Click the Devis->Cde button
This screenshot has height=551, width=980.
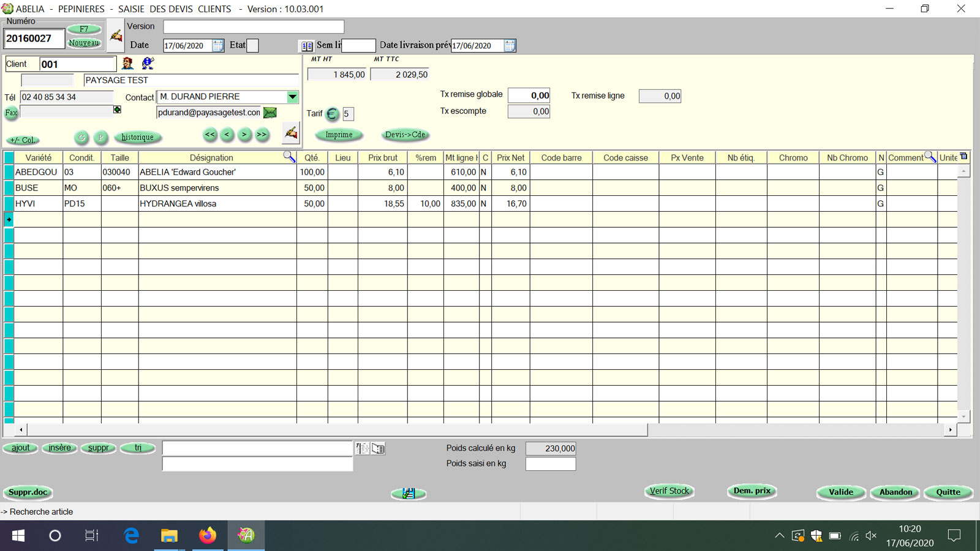[405, 135]
